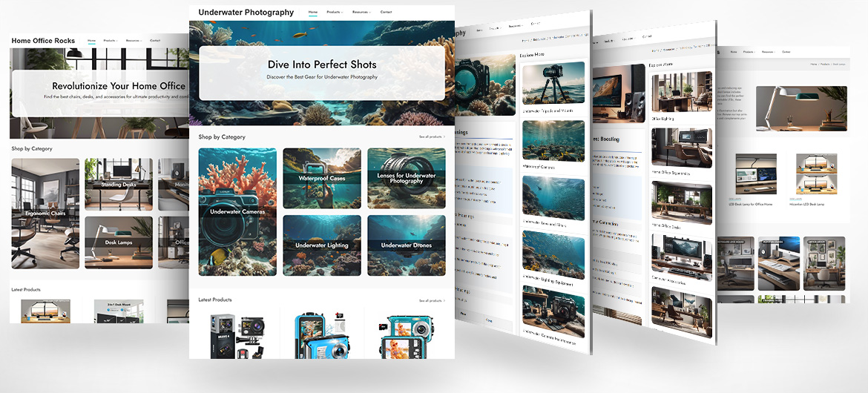Open the Brave 4 action camera product
The height and width of the screenshot is (393, 868).
(237, 335)
